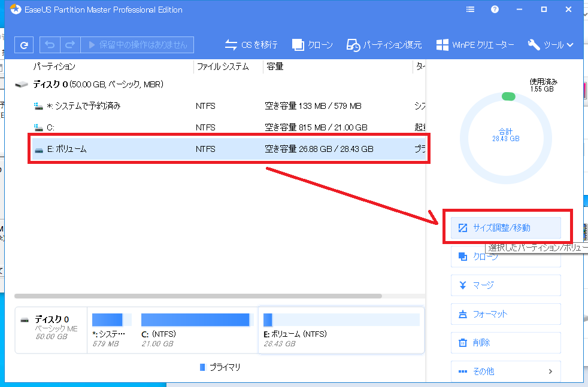This screenshot has width=588, height=387.
Task: Click the 削除 delete button
Action: click(505, 343)
